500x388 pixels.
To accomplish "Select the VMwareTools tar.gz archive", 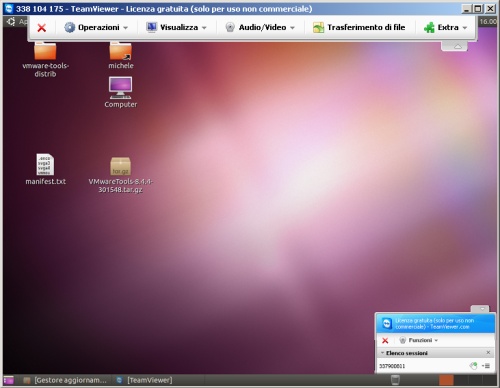I will [120, 175].
